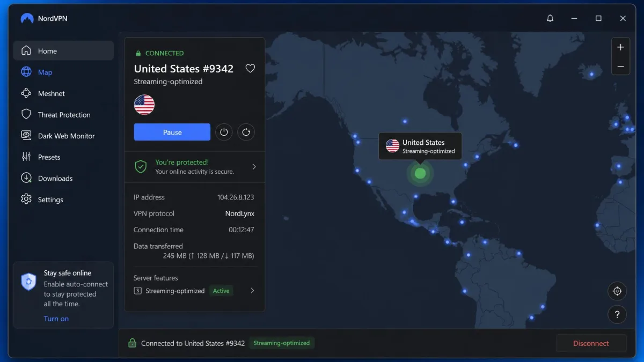Open Dark Web Monitor

(x=63, y=136)
